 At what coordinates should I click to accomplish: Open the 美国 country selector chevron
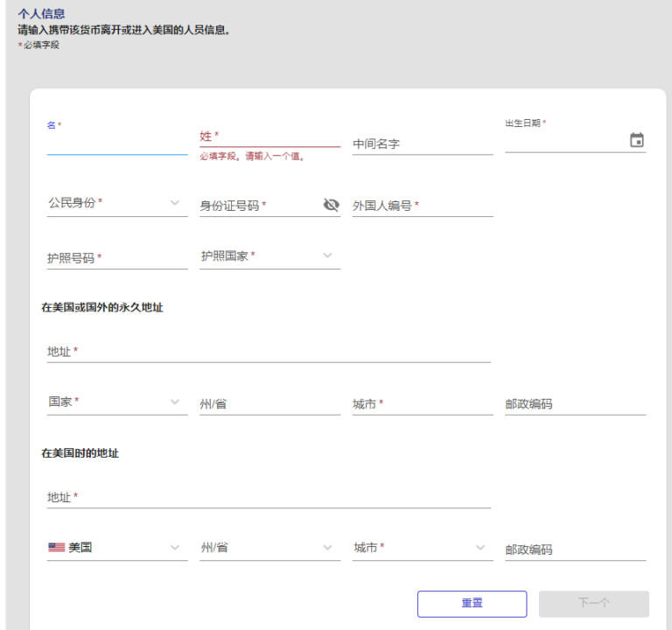(174, 547)
